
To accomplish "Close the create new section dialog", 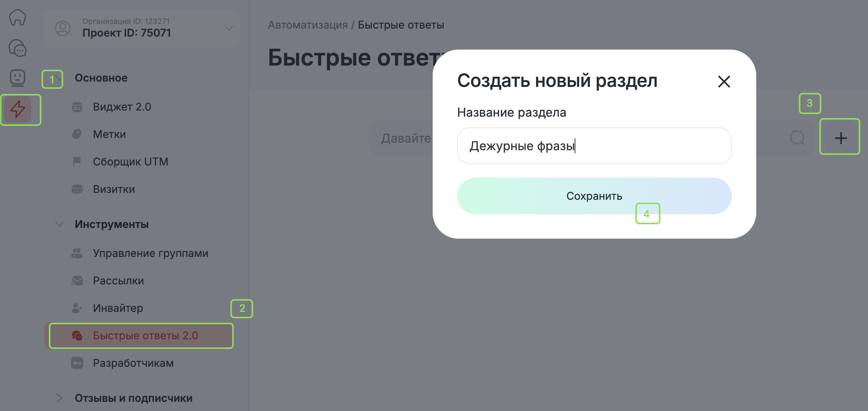I will click(724, 82).
